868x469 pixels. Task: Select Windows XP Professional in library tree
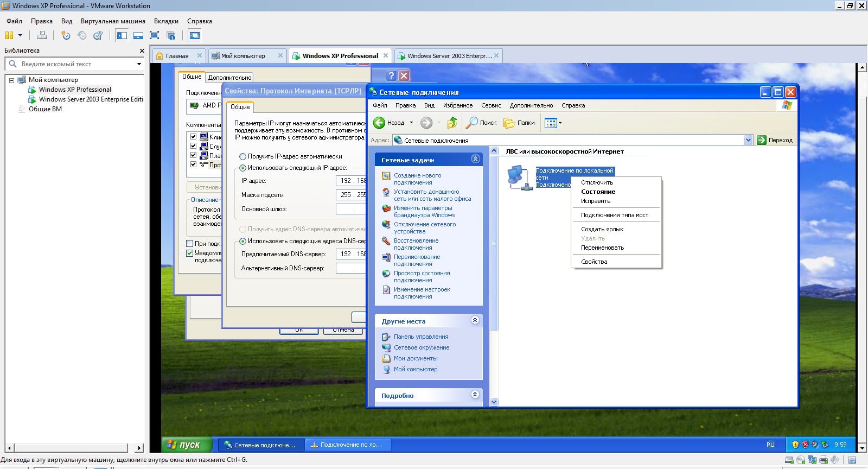(75, 90)
